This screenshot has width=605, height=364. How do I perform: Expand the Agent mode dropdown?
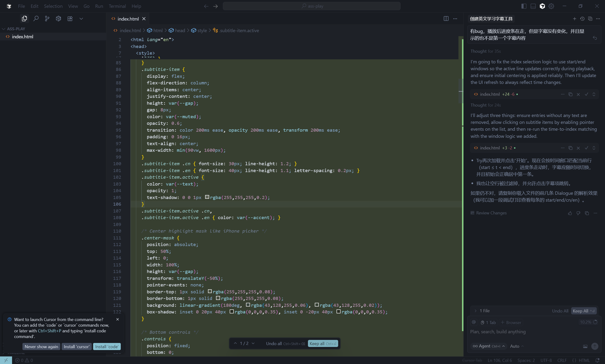pyautogui.click(x=489, y=346)
